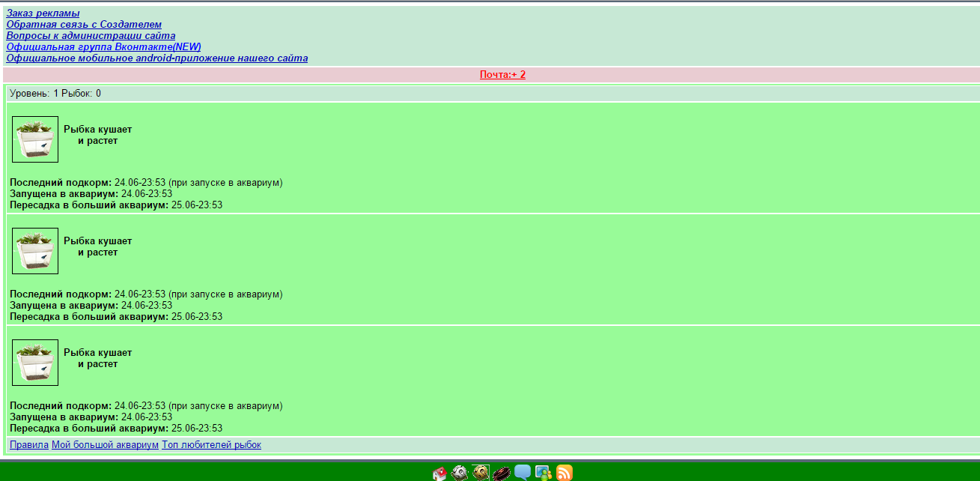Check mail via Почта:+ 2 link

(x=502, y=75)
